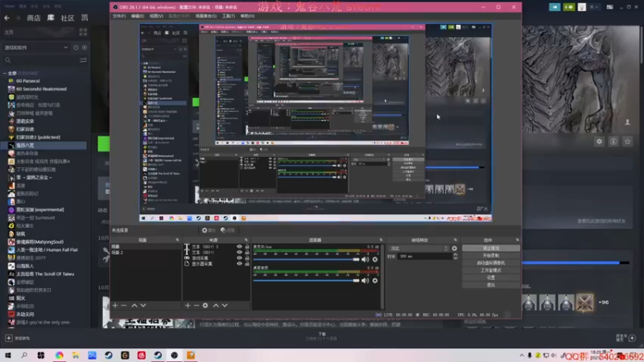Image resolution: width=644 pixels, height=362 pixels.
Task: Click the Steam library search field
Action: [40, 60]
